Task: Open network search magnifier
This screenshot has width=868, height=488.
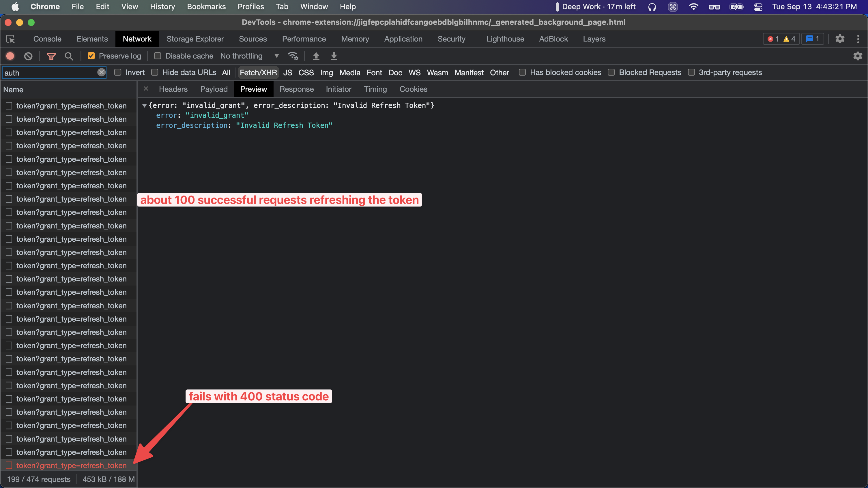Action: point(69,56)
